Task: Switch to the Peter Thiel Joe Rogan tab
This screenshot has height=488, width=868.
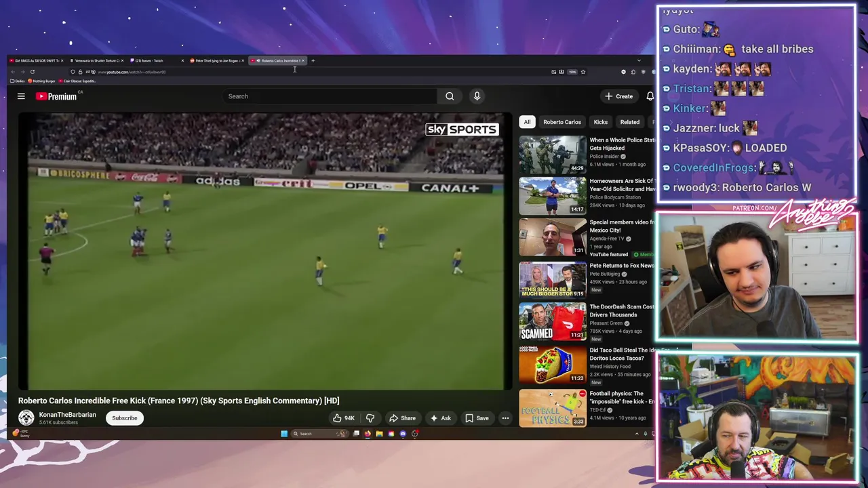Action: pyautogui.click(x=217, y=60)
